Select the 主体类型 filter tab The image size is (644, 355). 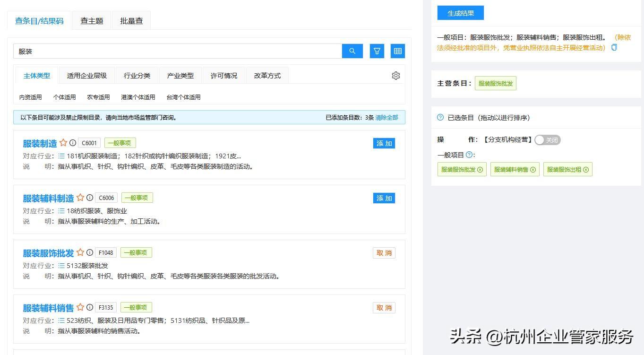click(37, 76)
